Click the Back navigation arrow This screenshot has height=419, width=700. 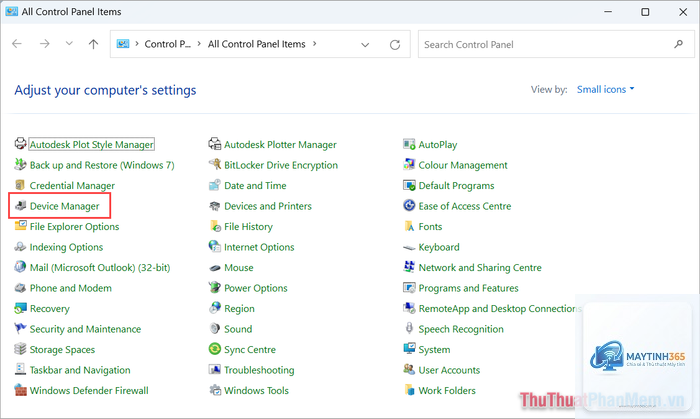click(x=17, y=43)
